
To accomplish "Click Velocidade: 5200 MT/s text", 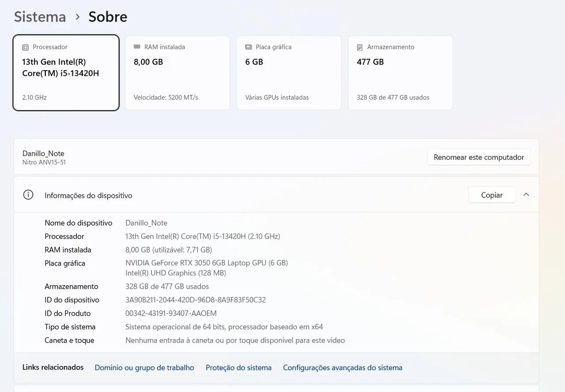I will point(166,98).
